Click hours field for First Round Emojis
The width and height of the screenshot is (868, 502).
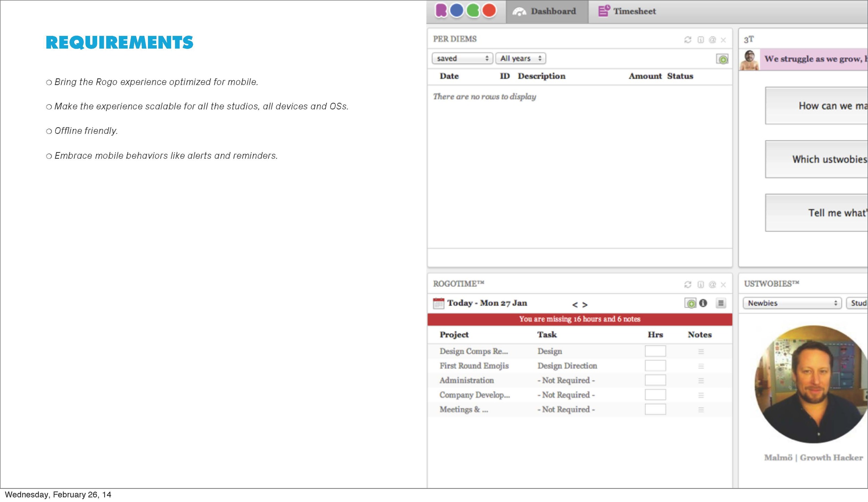tap(656, 365)
